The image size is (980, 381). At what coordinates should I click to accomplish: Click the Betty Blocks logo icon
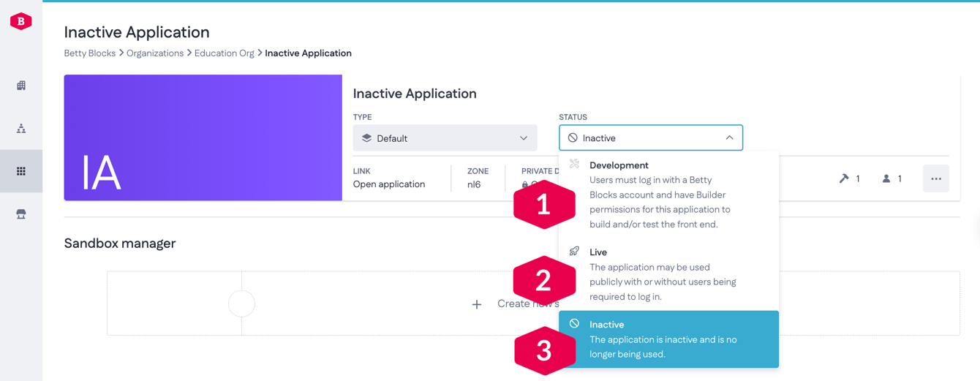coord(20,21)
